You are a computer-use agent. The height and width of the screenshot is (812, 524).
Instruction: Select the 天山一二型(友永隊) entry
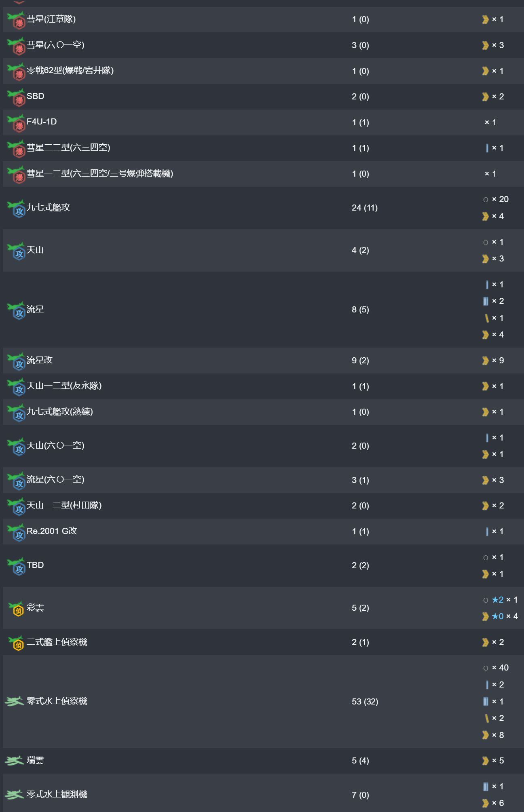64,386
